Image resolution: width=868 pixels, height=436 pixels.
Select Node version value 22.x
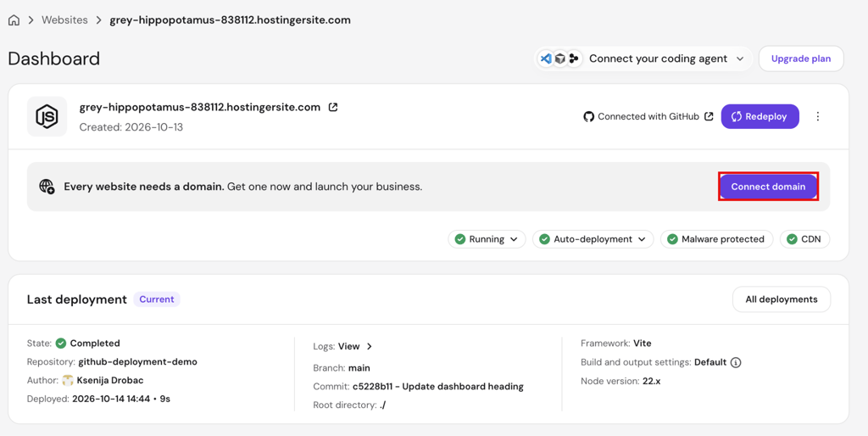click(x=652, y=381)
